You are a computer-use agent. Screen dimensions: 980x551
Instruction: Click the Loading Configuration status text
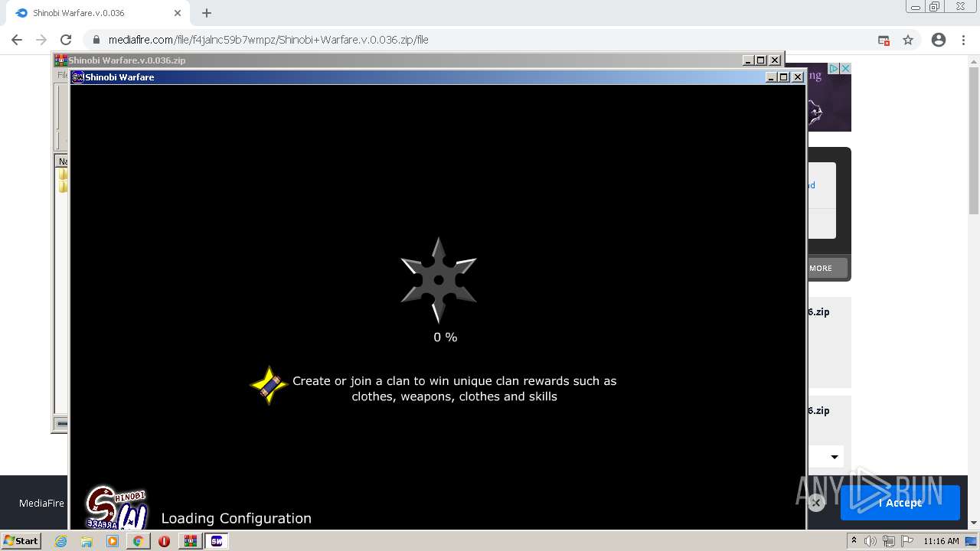pyautogui.click(x=236, y=519)
